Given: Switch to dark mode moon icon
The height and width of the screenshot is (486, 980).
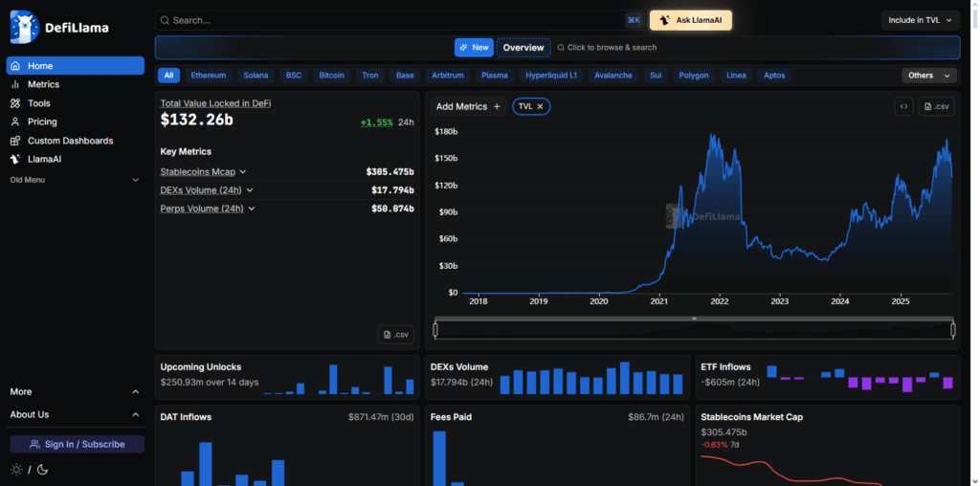Looking at the screenshot, I should coord(42,470).
